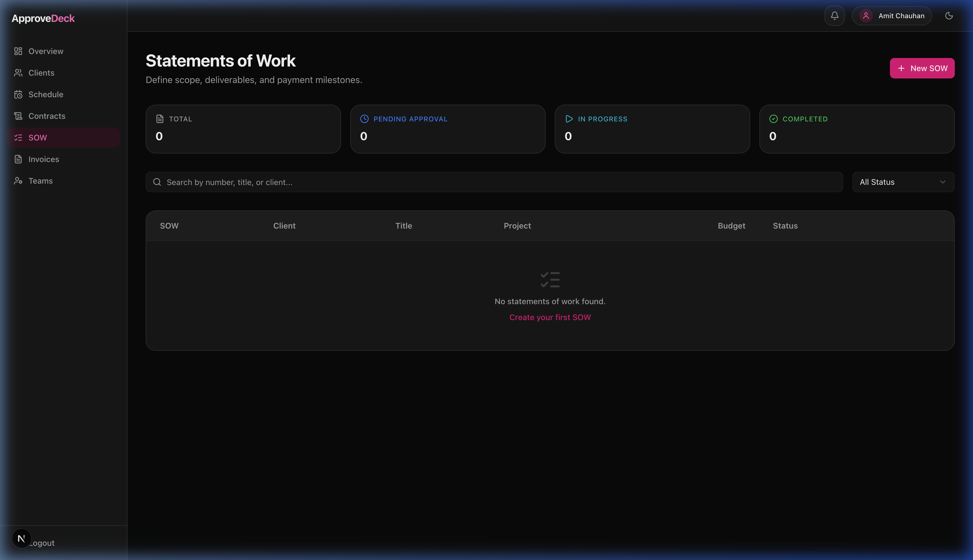Click the Pending Approval clock icon
Screen dimensions: 973x560
364,119
